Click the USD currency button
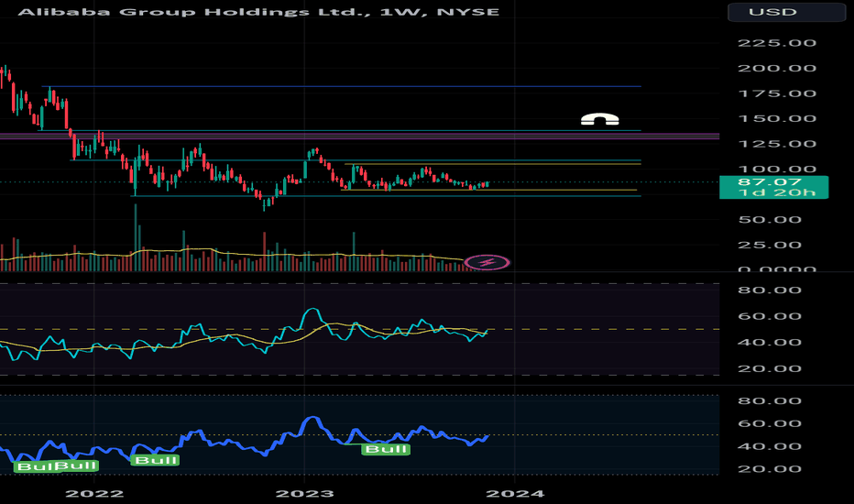The width and height of the screenshot is (854, 504). (786, 12)
